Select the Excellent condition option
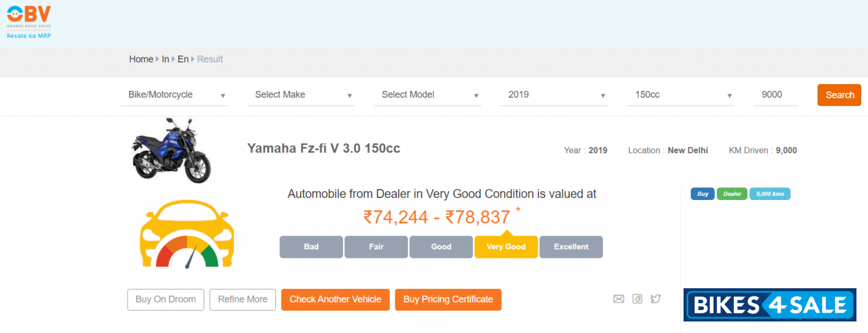This screenshot has width=868, height=333. click(x=571, y=247)
